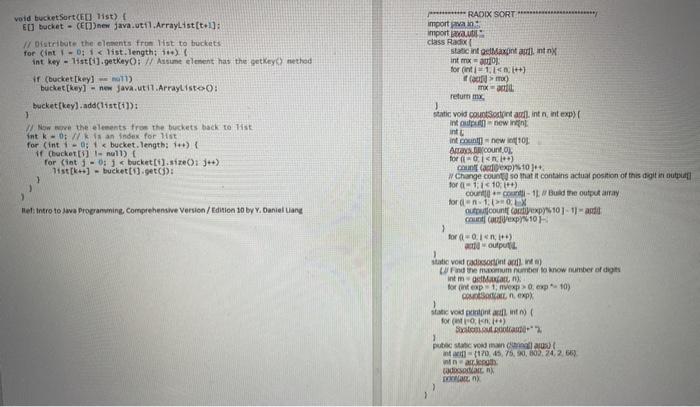Screen dimensions: 700x407
Task: Select the 'bucket[key].add(list[i]);' statement
Action: 85,106
